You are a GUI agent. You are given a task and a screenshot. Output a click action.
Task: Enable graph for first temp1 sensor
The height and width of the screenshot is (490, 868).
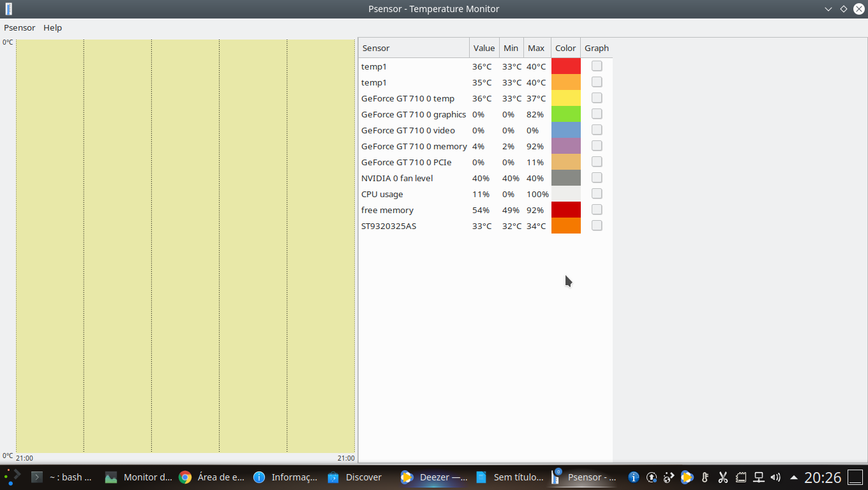(597, 66)
